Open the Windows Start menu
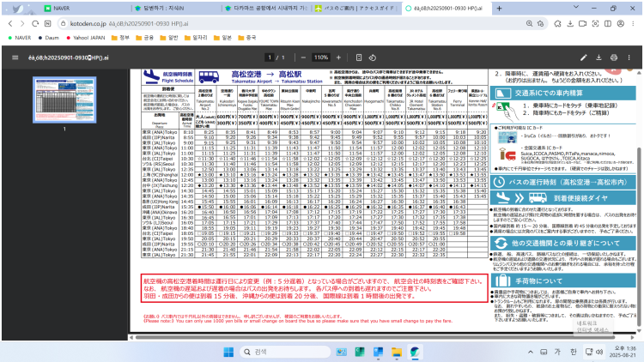 tap(228, 352)
